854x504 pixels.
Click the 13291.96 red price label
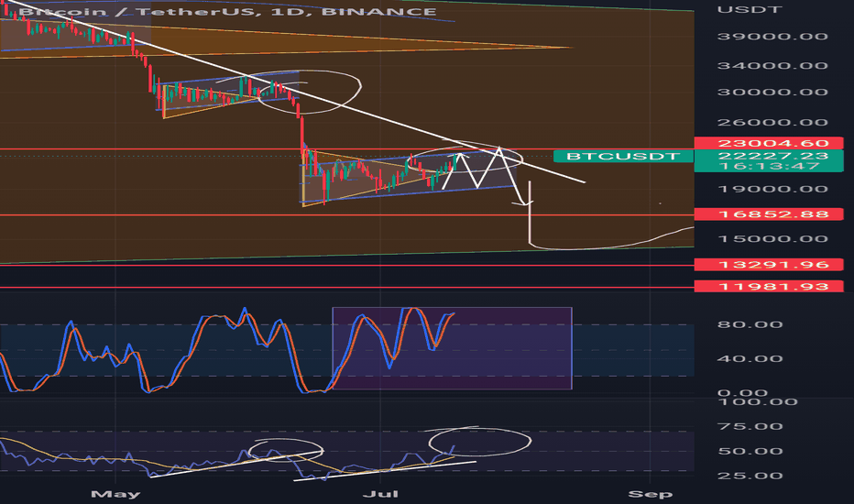tap(769, 265)
